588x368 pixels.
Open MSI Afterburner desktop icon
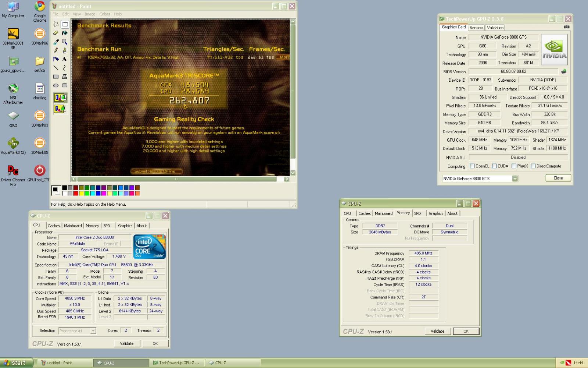pos(13,94)
